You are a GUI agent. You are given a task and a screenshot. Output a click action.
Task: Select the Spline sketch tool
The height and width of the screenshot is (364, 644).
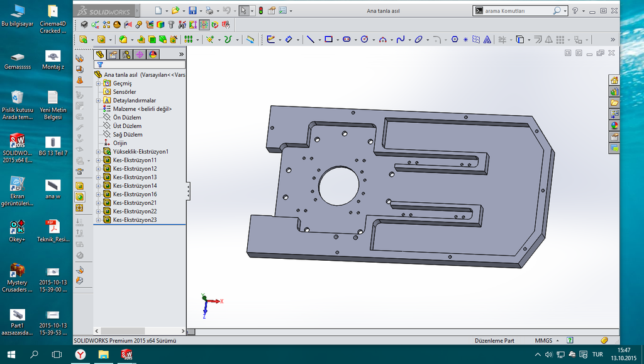click(x=400, y=39)
